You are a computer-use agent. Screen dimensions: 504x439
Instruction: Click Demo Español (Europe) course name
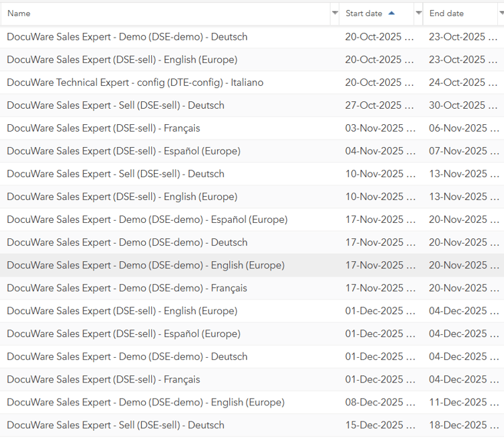pyautogui.click(x=147, y=220)
